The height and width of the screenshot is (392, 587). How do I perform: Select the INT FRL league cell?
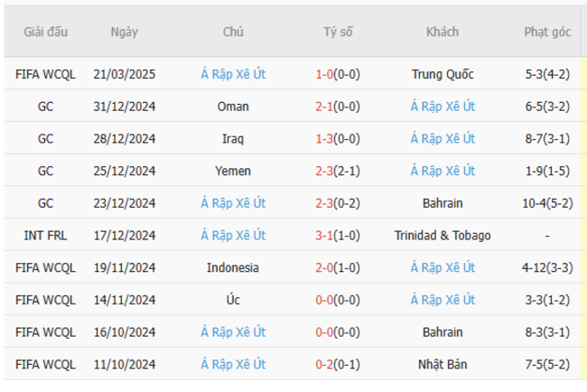(45, 236)
